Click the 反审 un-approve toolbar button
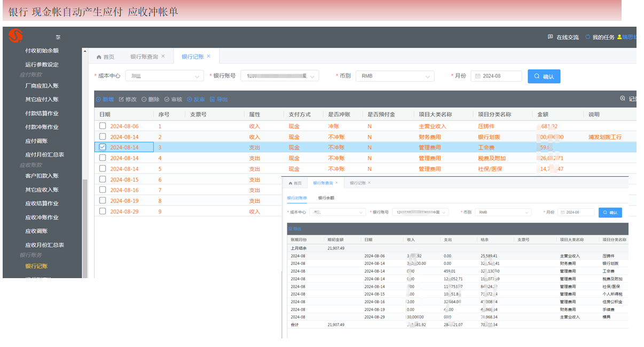 pyautogui.click(x=196, y=99)
